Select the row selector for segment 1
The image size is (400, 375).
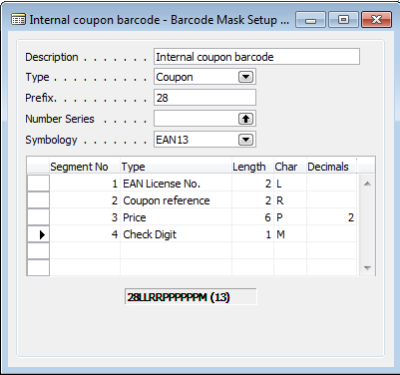(x=38, y=183)
